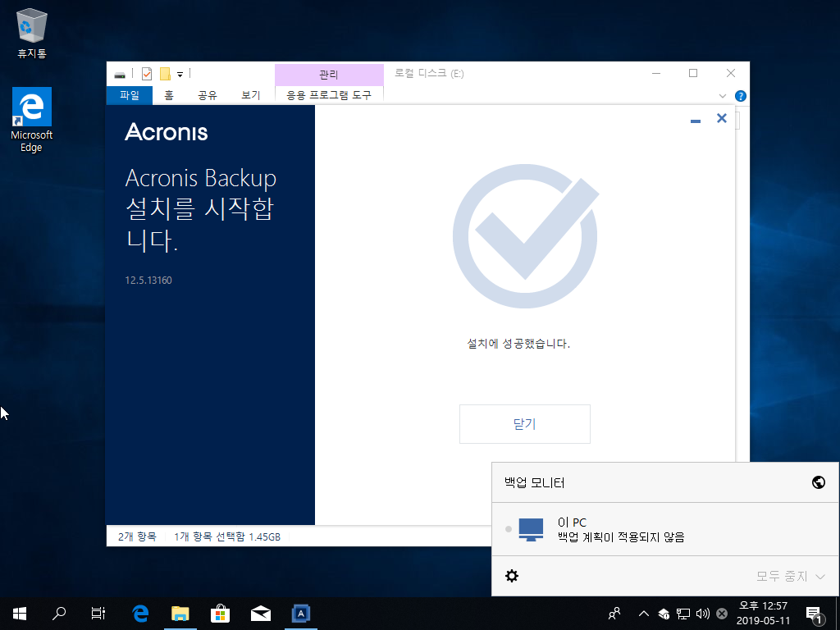Open the taskbar clock showing 오후 12:57

point(763,614)
